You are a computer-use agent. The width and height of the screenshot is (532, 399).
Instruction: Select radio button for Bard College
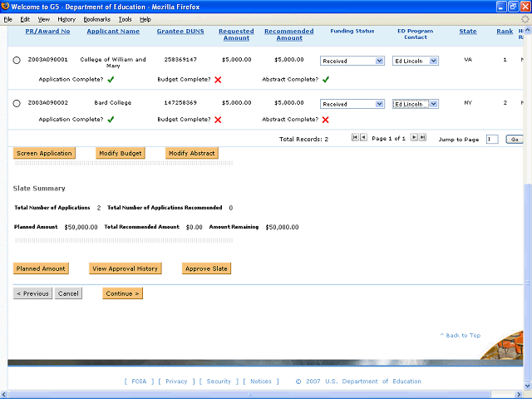17,103
